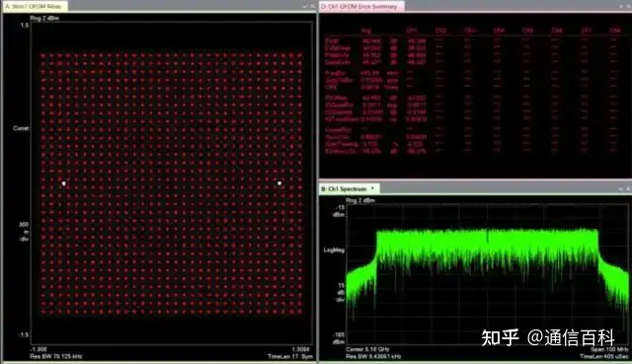Switch to A: Strm1 OFDM Meas tab

[35, 6]
